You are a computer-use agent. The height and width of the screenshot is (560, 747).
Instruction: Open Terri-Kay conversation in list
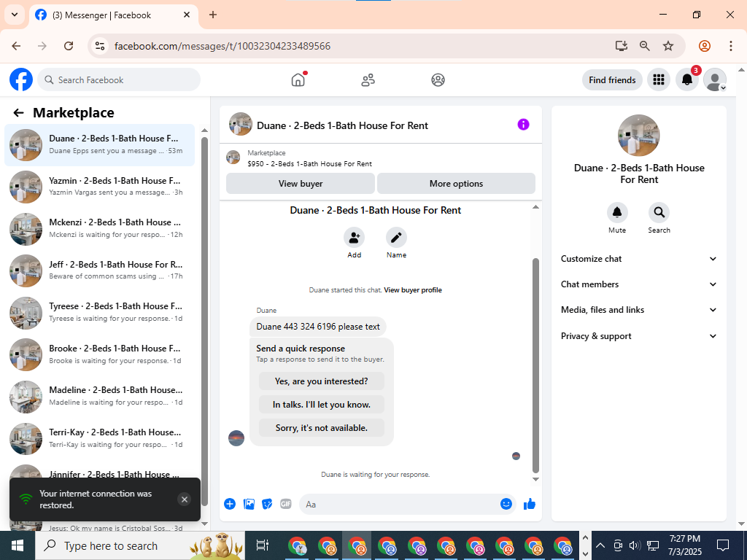pyautogui.click(x=99, y=438)
